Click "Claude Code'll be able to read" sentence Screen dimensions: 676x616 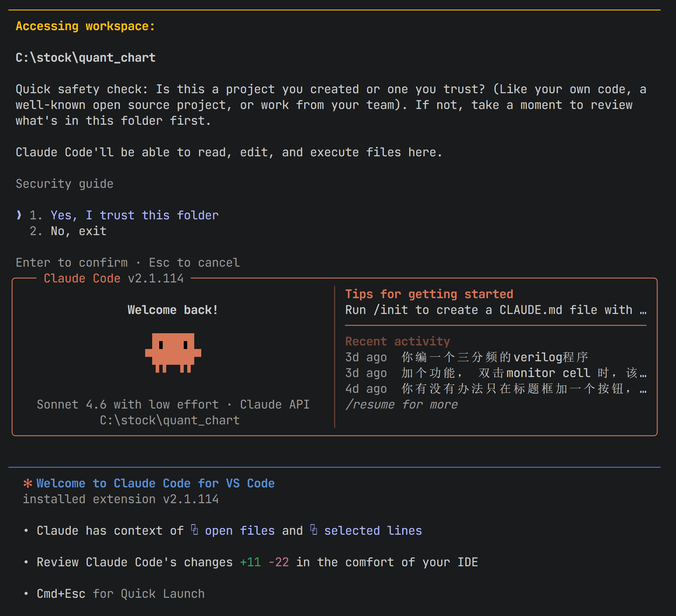[x=229, y=152]
